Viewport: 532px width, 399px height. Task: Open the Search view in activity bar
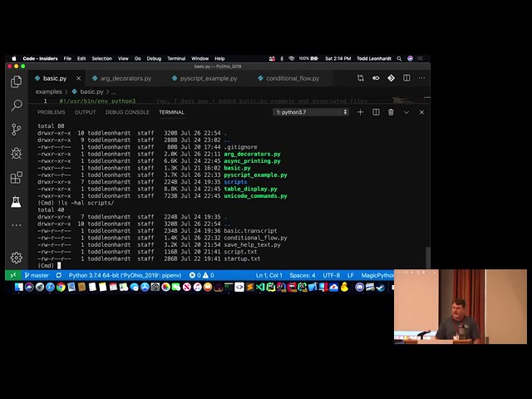tap(17, 106)
